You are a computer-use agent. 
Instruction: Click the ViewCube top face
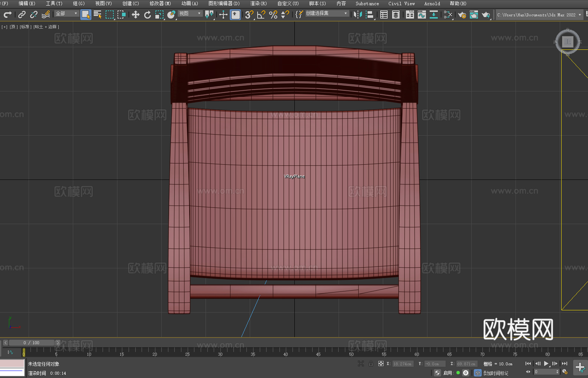[x=568, y=42]
